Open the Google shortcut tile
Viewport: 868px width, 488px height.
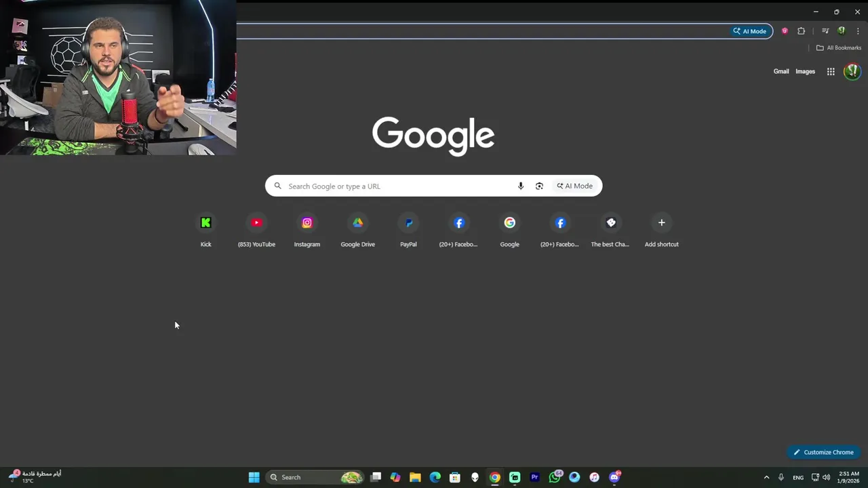point(509,230)
